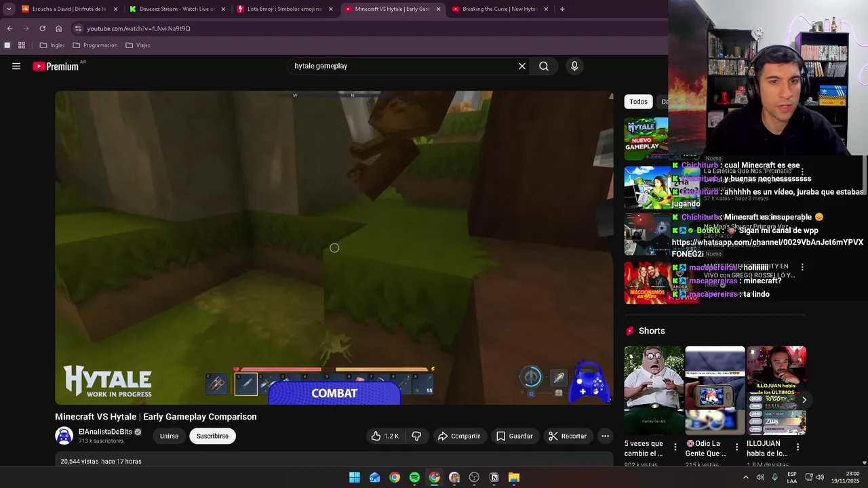This screenshot has width=868, height=488.
Task: Open browser home page button
Action: [x=58, y=28]
